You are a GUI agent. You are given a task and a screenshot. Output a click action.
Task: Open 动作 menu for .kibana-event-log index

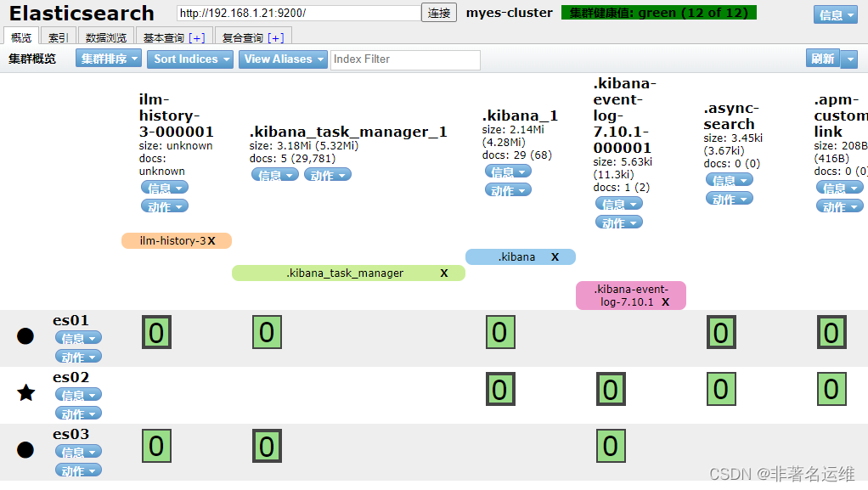click(619, 222)
